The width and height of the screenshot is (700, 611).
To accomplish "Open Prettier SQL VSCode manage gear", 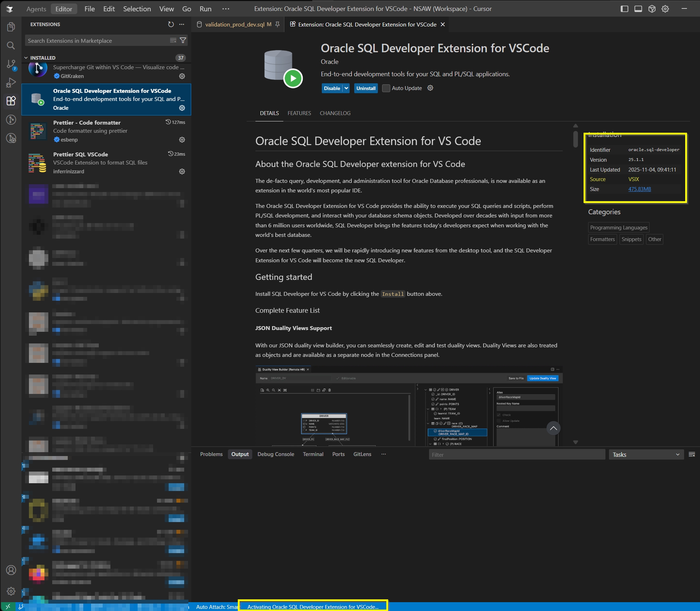I will tap(182, 172).
